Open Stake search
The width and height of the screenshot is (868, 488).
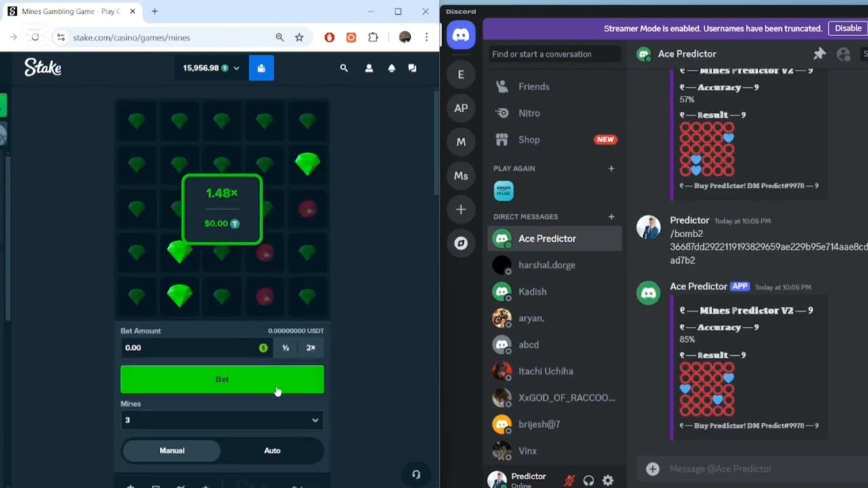tap(344, 68)
